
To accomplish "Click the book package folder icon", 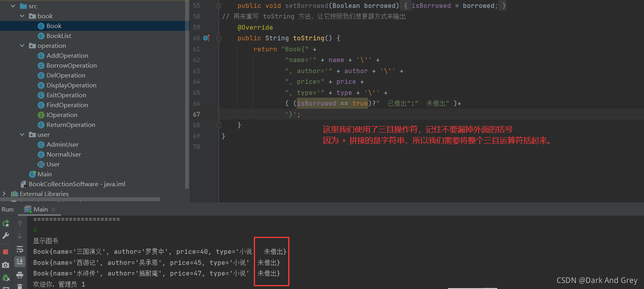I will click(32, 16).
